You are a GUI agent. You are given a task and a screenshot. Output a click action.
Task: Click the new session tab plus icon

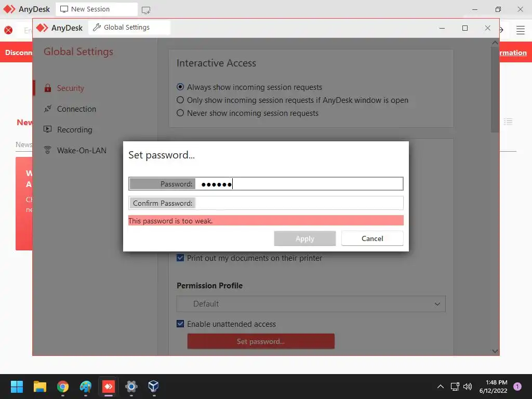coord(146,10)
